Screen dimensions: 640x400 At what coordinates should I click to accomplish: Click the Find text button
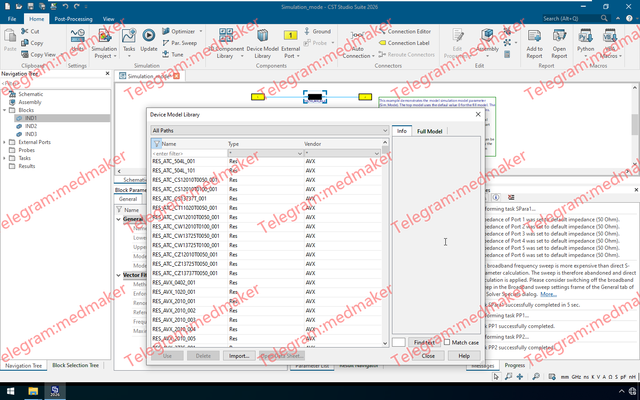424,342
